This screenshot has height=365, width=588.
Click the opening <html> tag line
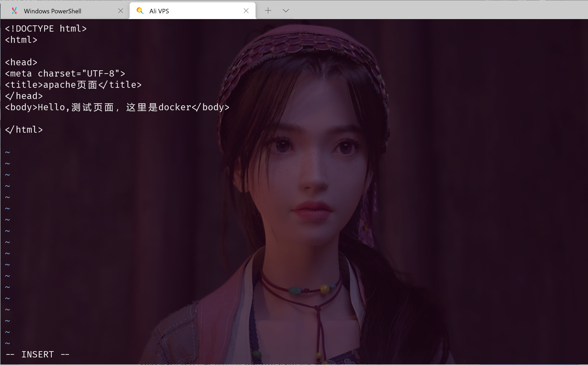tap(21, 40)
